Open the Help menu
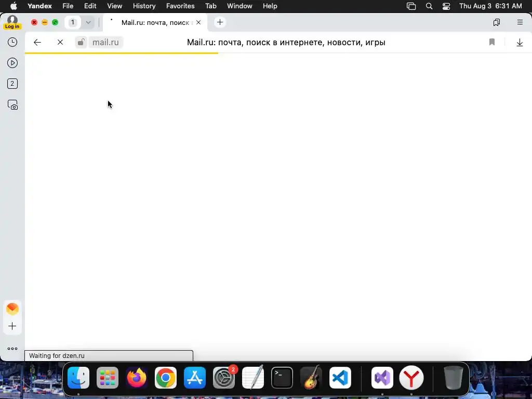532x399 pixels. point(270,6)
